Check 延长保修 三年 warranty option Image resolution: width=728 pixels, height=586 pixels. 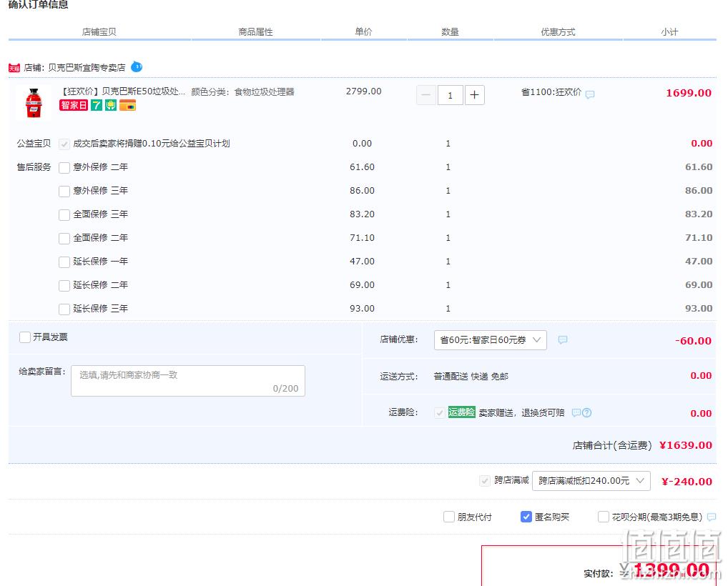tap(64, 309)
